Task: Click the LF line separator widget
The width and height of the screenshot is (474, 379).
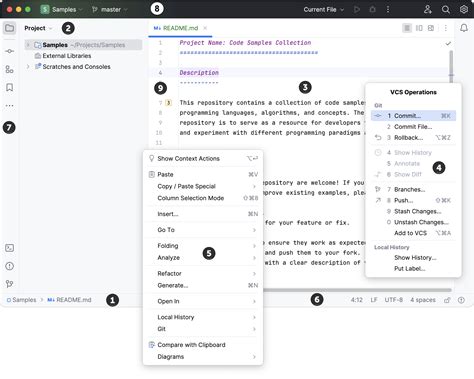Action: [374, 300]
